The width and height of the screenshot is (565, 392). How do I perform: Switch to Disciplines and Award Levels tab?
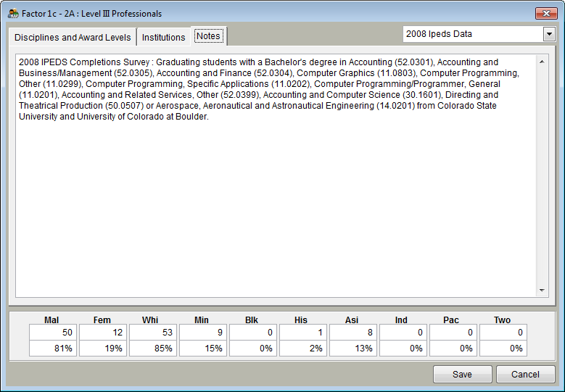pos(73,38)
